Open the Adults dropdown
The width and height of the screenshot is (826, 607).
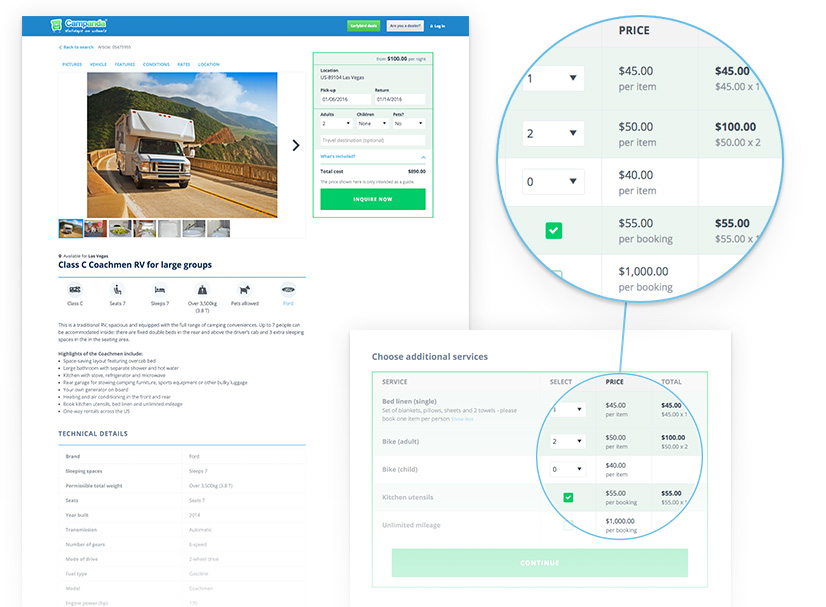336,122
